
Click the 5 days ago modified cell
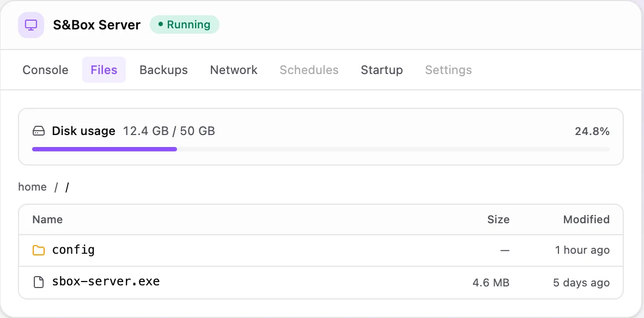pos(581,283)
